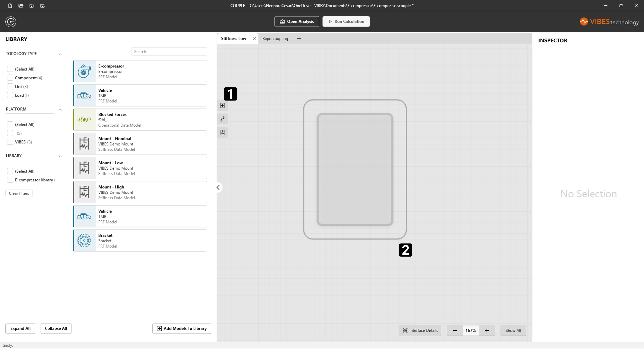
Task: Select the Mount - High title text
Action: [x=111, y=187]
